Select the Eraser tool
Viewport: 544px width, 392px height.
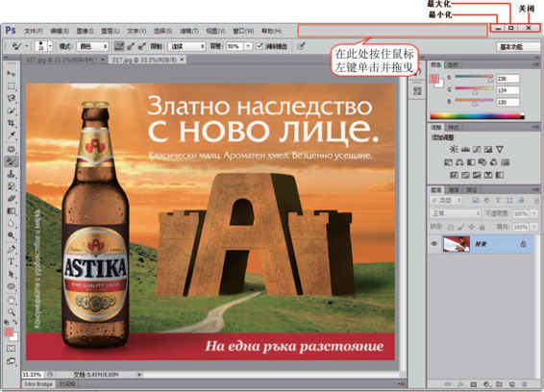(x=12, y=199)
